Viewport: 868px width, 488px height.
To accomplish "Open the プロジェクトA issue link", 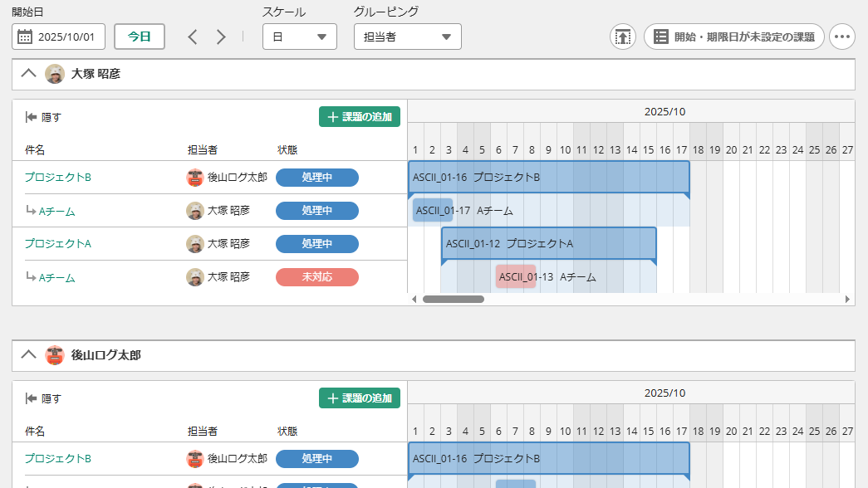I will (x=57, y=244).
